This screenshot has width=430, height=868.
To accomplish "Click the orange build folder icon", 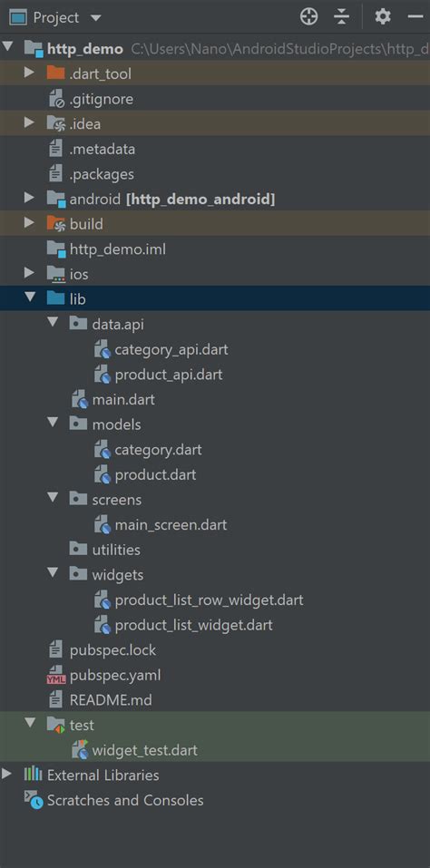I will click(x=56, y=224).
